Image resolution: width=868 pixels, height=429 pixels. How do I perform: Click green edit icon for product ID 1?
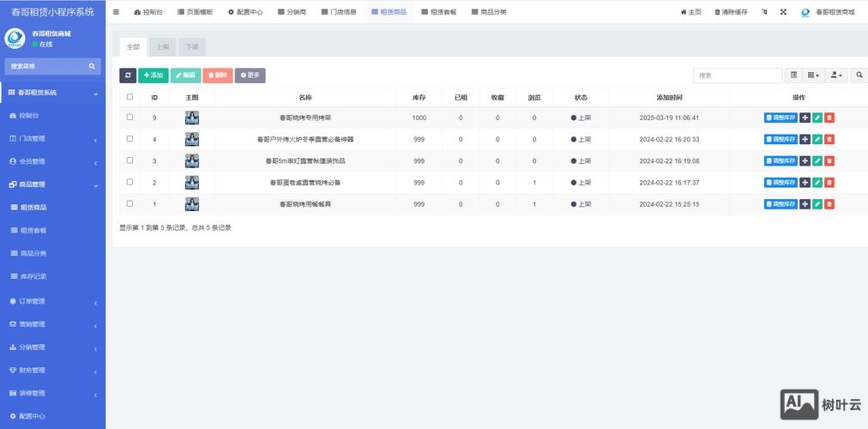tap(817, 203)
